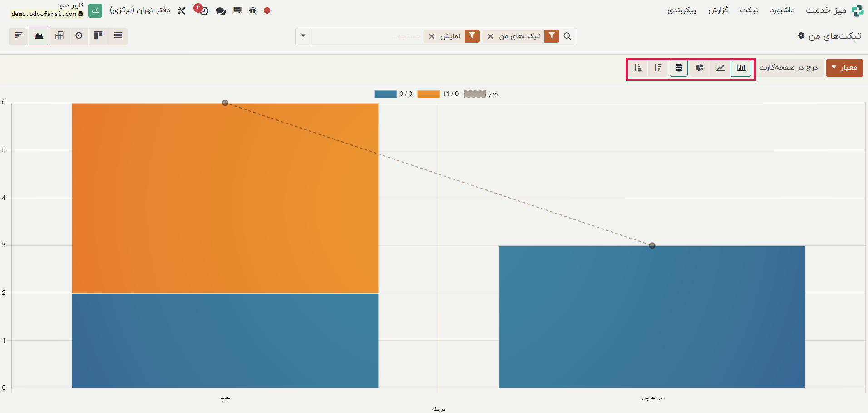868x413 pixels.
Task: Sort chart bars in descending order
Action: (658, 68)
